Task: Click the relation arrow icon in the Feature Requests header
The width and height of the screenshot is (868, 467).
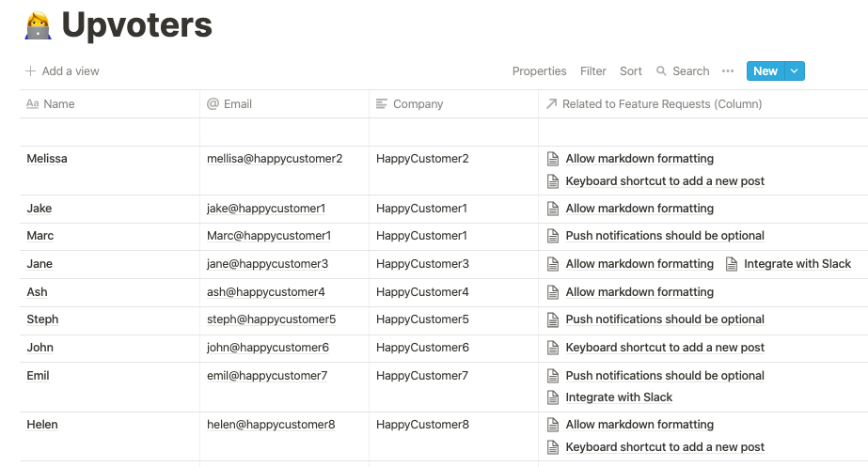Action: [551, 104]
